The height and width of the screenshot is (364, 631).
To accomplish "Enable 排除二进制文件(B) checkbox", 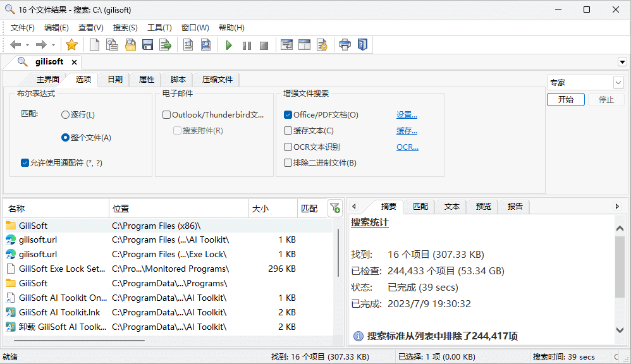I will 288,163.
